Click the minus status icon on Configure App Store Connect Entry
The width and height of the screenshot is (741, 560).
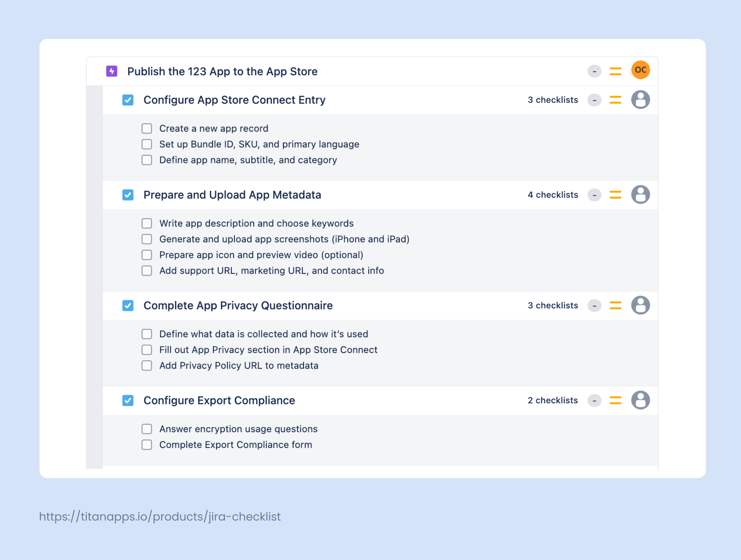point(594,99)
